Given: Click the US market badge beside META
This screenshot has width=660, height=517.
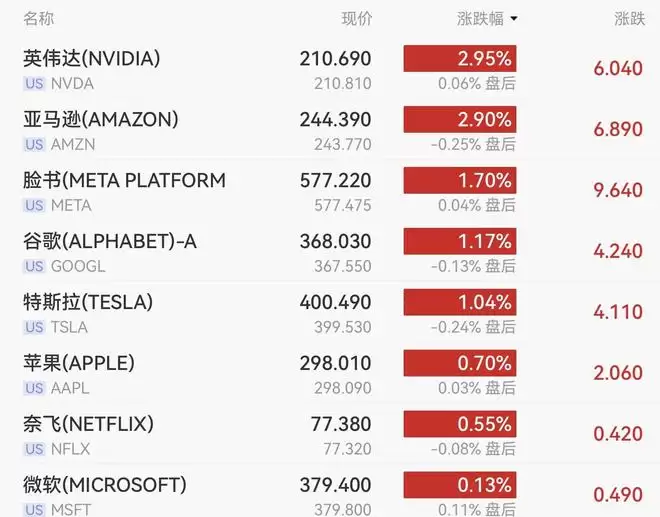Looking at the screenshot, I should click(34, 205).
